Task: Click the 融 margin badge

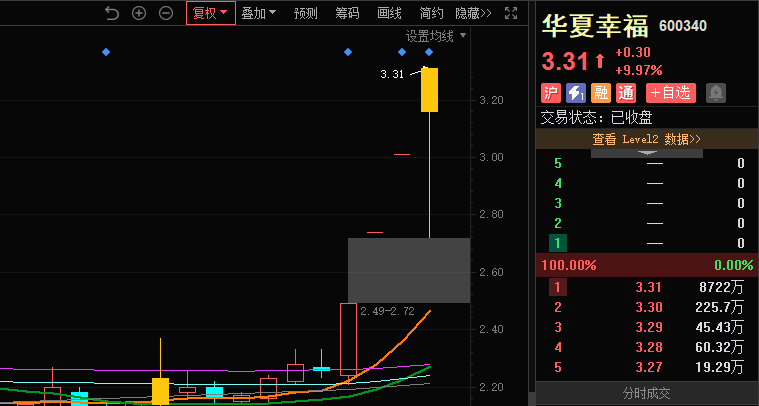Action: point(601,93)
